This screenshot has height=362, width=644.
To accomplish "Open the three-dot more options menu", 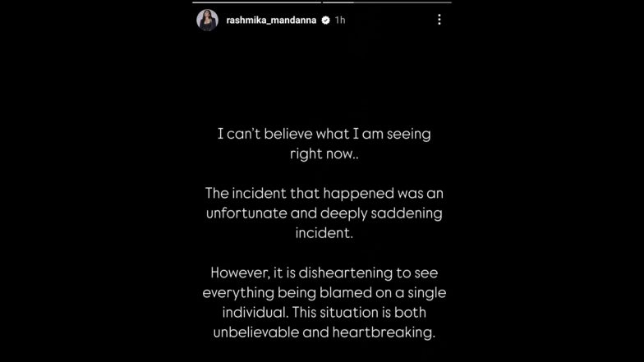I will point(439,20).
